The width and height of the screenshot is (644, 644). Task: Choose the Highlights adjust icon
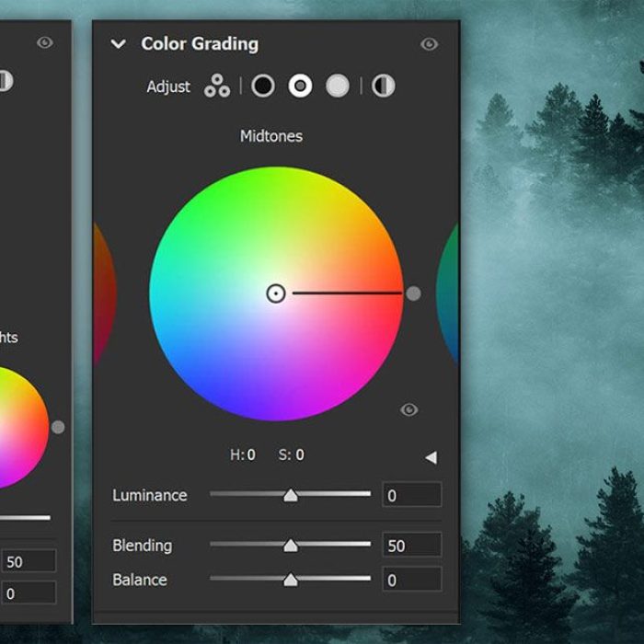338,86
